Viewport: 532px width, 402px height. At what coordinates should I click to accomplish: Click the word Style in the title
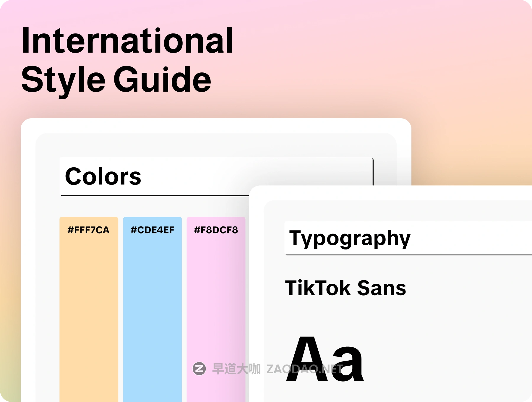[x=63, y=79]
